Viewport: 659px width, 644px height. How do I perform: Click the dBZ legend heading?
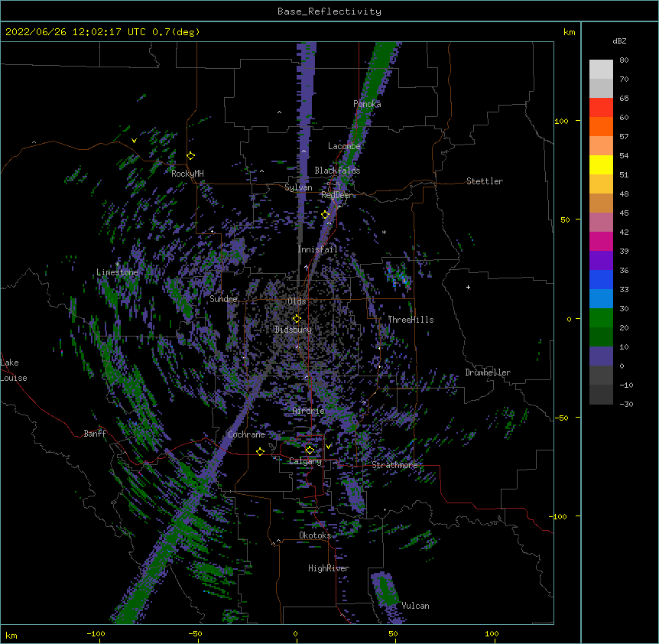click(619, 41)
